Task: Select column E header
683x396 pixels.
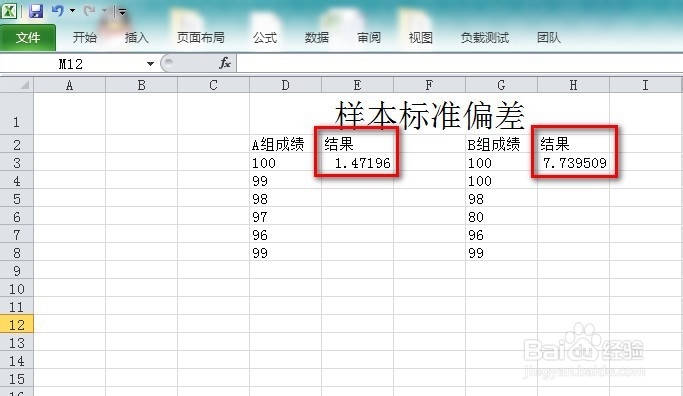Action: pos(357,85)
